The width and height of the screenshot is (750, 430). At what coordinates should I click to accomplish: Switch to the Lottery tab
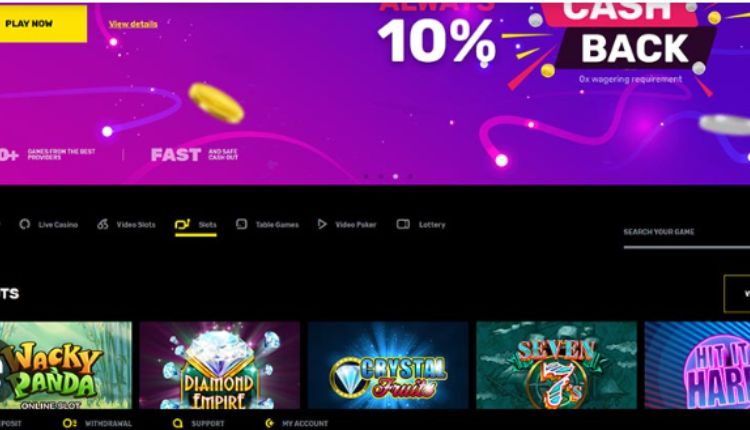point(421,225)
